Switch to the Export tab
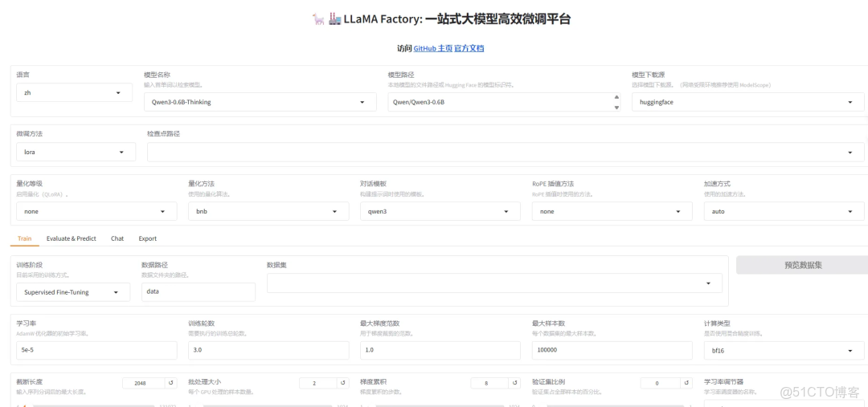The width and height of the screenshot is (868, 407). pyautogui.click(x=148, y=238)
